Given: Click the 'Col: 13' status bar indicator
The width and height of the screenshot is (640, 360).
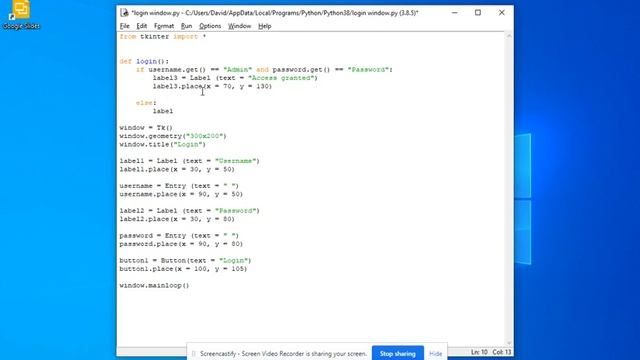Looking at the screenshot, I should pos(502,352).
